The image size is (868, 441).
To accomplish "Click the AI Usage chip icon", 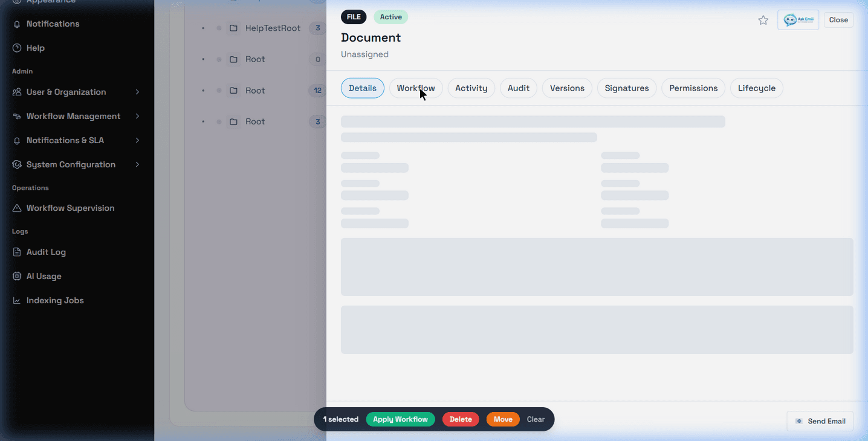I will (17, 277).
